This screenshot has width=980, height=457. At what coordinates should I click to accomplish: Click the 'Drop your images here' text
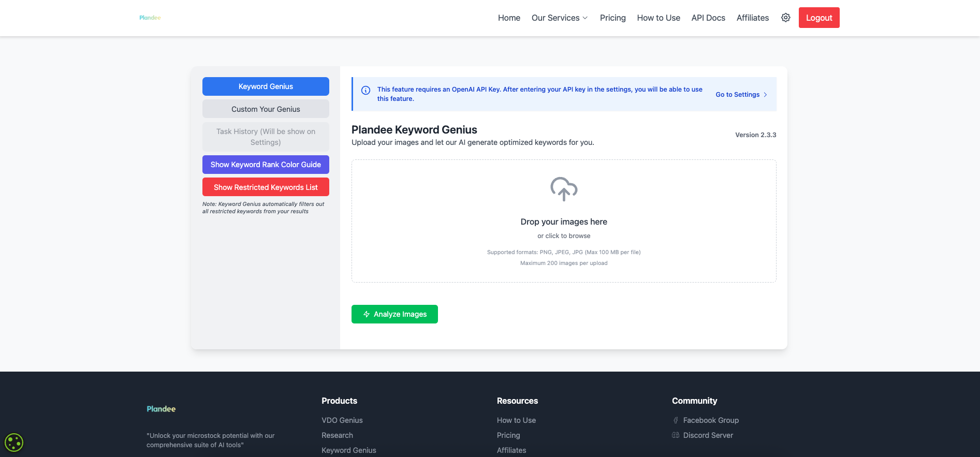click(x=564, y=222)
